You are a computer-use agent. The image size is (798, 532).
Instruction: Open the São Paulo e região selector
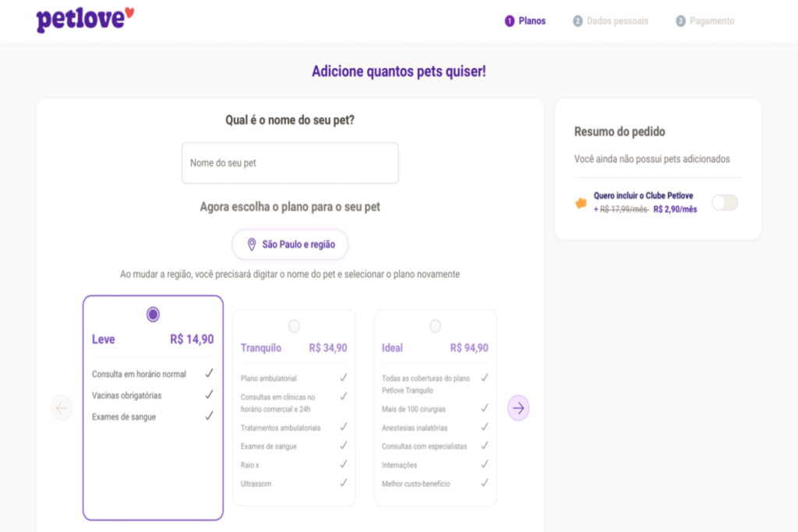[290, 244]
